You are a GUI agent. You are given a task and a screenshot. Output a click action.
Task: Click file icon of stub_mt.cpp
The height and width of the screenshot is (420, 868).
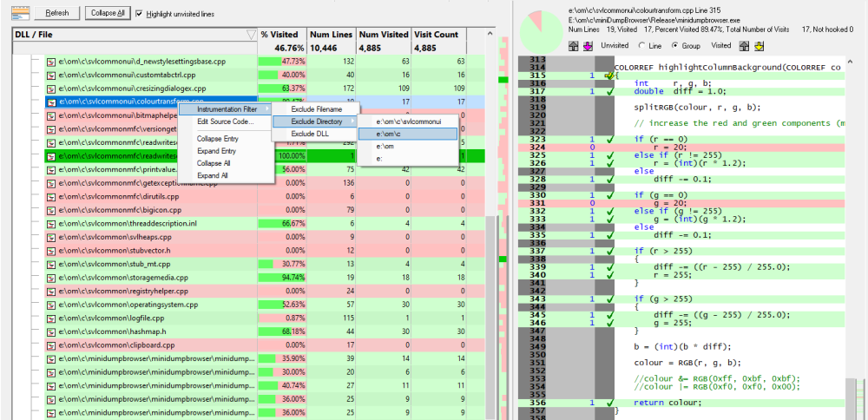click(51, 264)
